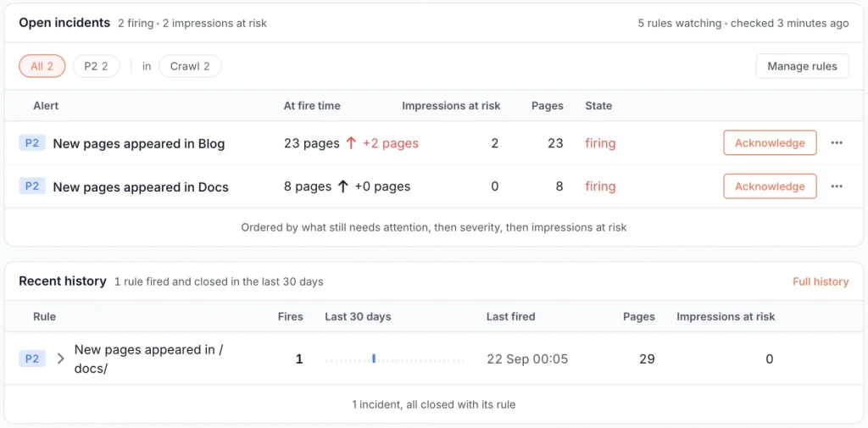This screenshot has width=868, height=428.
Task: Click the 29 pages value in history
Action: [647, 359]
